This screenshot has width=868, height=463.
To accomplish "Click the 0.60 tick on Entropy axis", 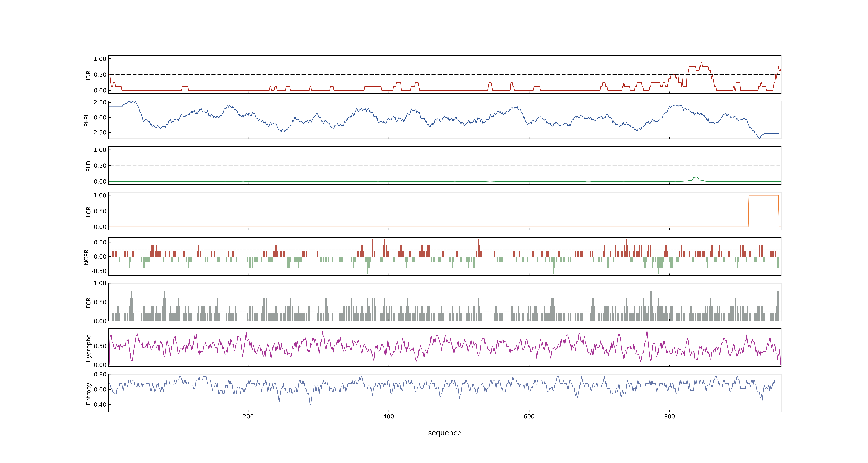I will point(100,390).
